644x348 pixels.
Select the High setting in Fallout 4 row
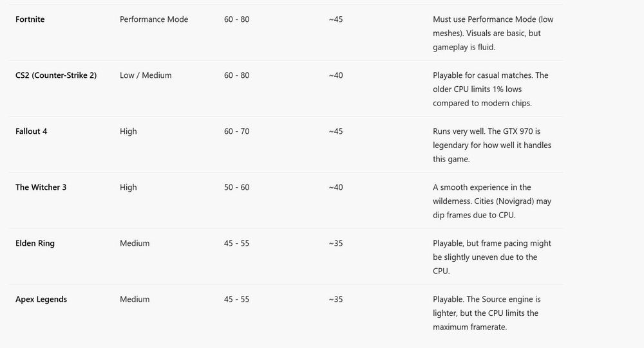point(128,131)
